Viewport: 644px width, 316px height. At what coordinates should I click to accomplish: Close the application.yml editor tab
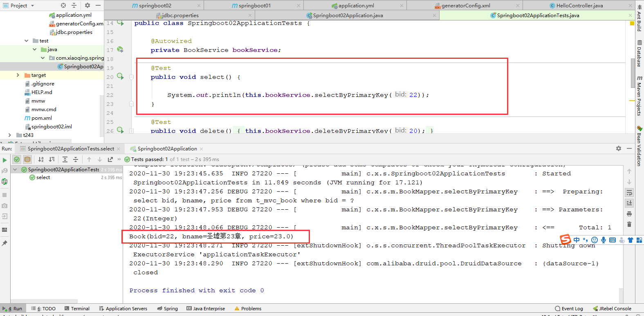coord(402,5)
